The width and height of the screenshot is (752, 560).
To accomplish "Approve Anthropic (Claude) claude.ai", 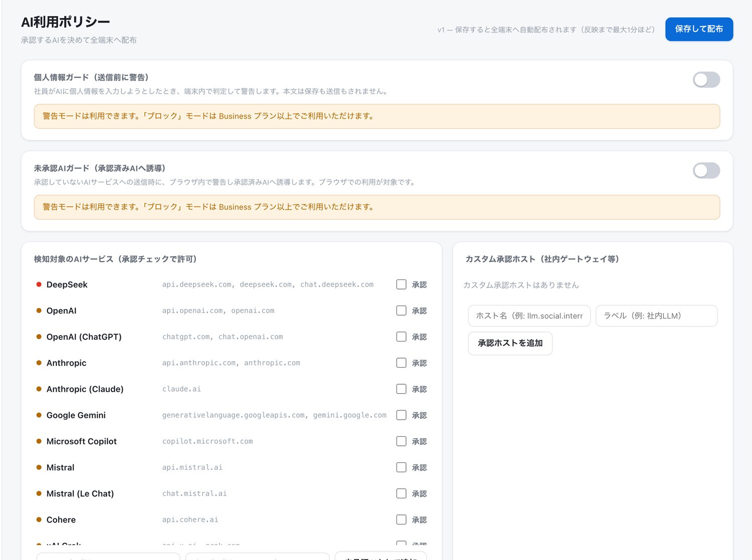I will [x=401, y=389].
